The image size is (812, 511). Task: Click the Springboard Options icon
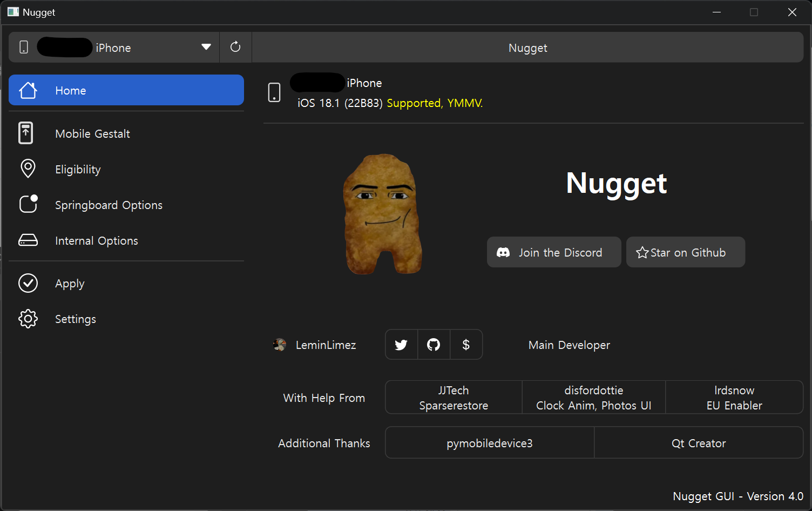[29, 204]
